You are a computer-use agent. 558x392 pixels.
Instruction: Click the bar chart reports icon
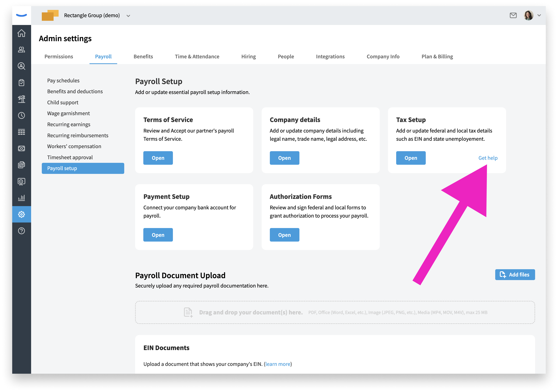pos(21,198)
